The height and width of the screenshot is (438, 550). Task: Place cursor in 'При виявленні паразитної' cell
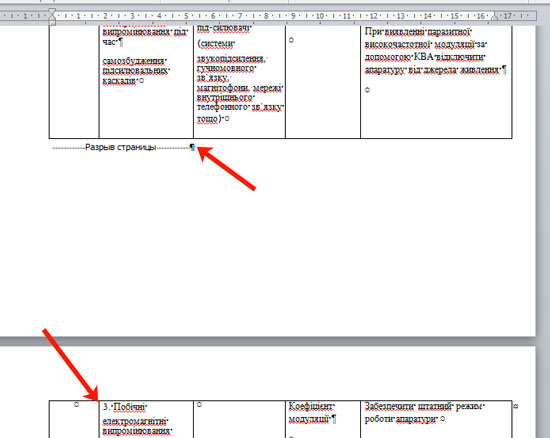pos(436,82)
